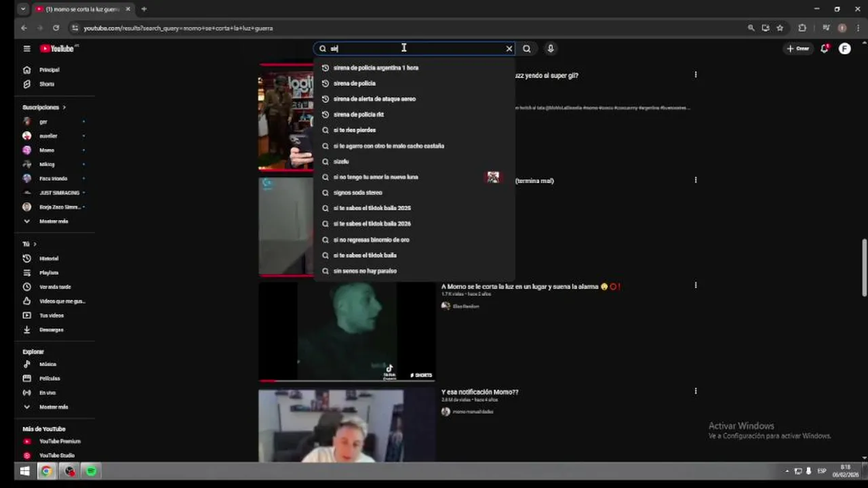Viewport: 868px width, 488px height.
Task: Open the Momo power-outage alarm short thumbnail
Action: (x=347, y=331)
